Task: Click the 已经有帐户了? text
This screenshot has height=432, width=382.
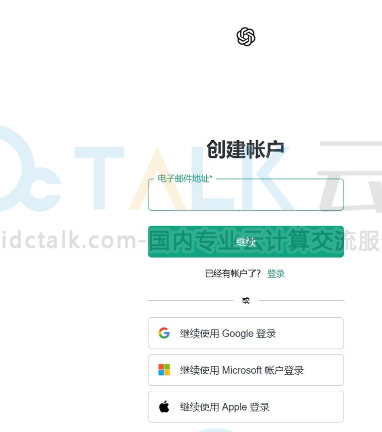Action: coord(233,274)
